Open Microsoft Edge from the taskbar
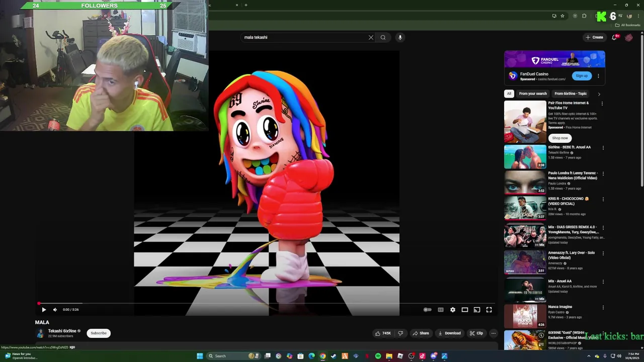 (311, 356)
